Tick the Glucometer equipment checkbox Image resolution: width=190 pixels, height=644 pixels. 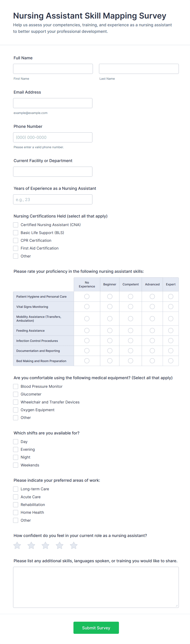tap(16, 394)
